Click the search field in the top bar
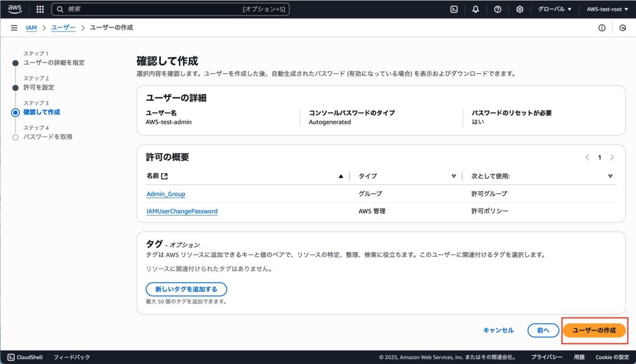Image resolution: width=636 pixels, height=364 pixels. (x=170, y=9)
